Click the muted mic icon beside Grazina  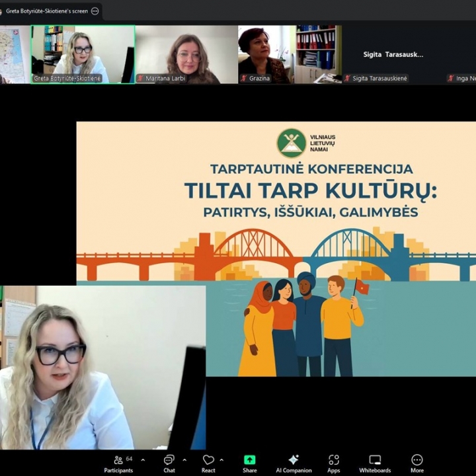coord(244,79)
